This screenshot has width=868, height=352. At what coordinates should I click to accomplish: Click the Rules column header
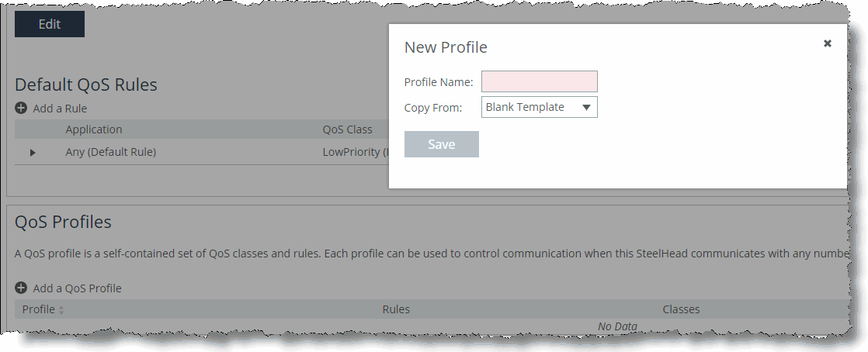coord(396,309)
